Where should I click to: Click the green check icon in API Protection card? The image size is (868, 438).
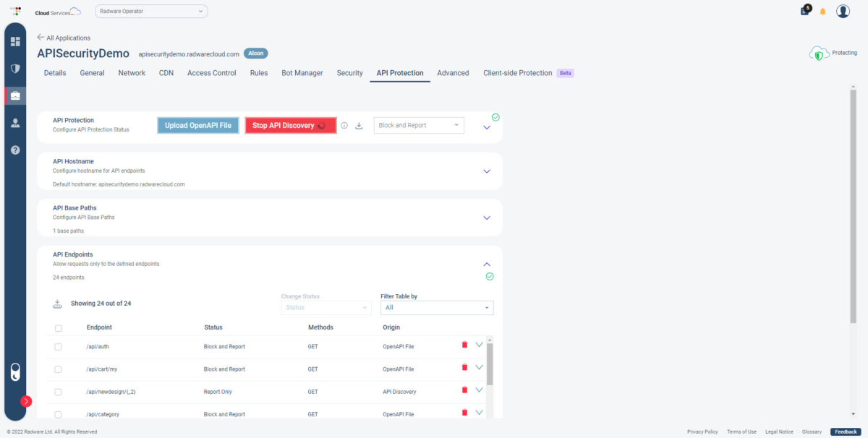click(x=495, y=117)
